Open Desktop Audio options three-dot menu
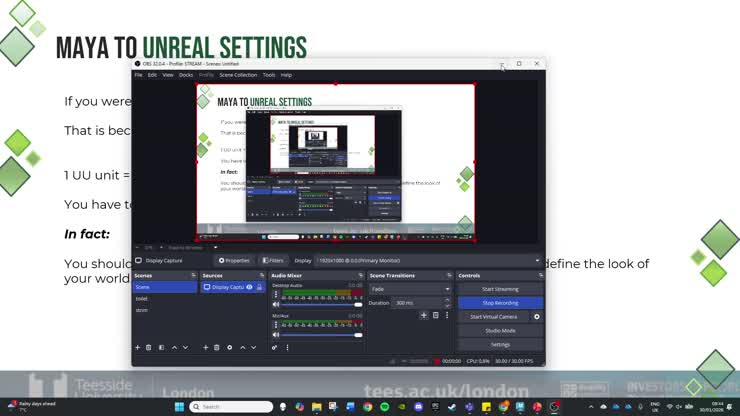This screenshot has width=740, height=416. pyautogui.click(x=276, y=294)
